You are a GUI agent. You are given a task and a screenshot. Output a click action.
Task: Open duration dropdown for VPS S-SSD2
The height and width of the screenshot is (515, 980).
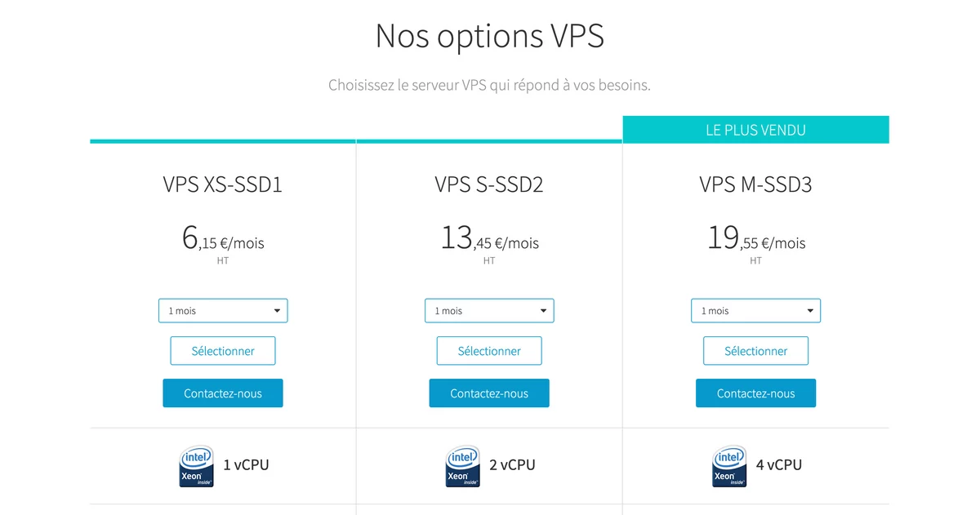(489, 311)
